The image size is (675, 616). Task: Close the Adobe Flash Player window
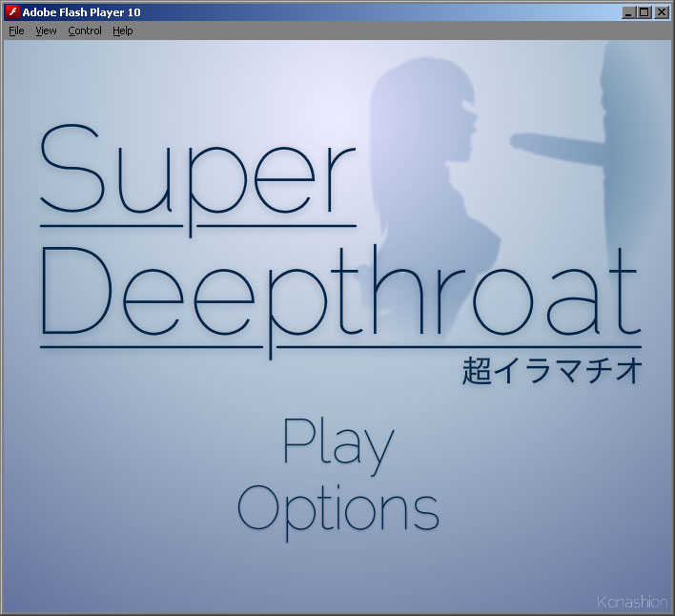coord(661,12)
